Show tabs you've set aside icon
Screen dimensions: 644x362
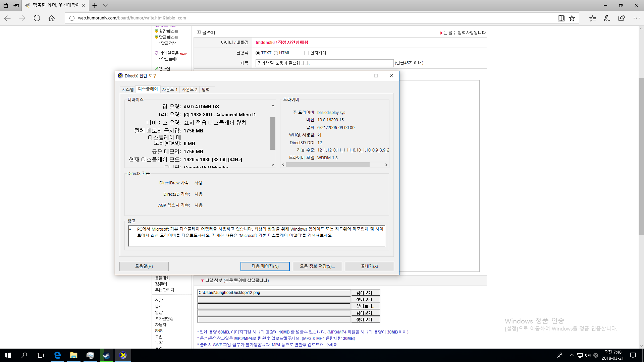tap(5, 5)
